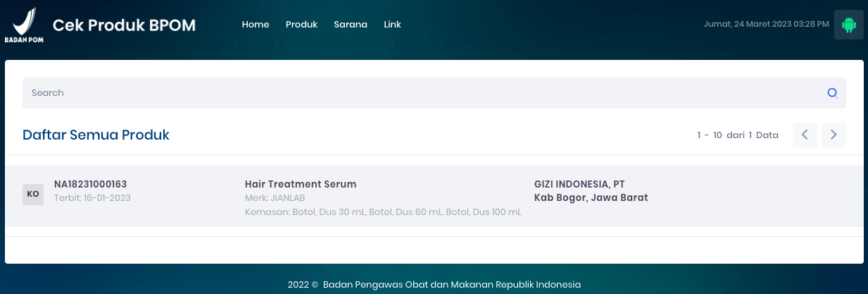Click the GIZI INDONESIA, PT registrant name
The width and height of the screenshot is (868, 294).
tap(579, 184)
